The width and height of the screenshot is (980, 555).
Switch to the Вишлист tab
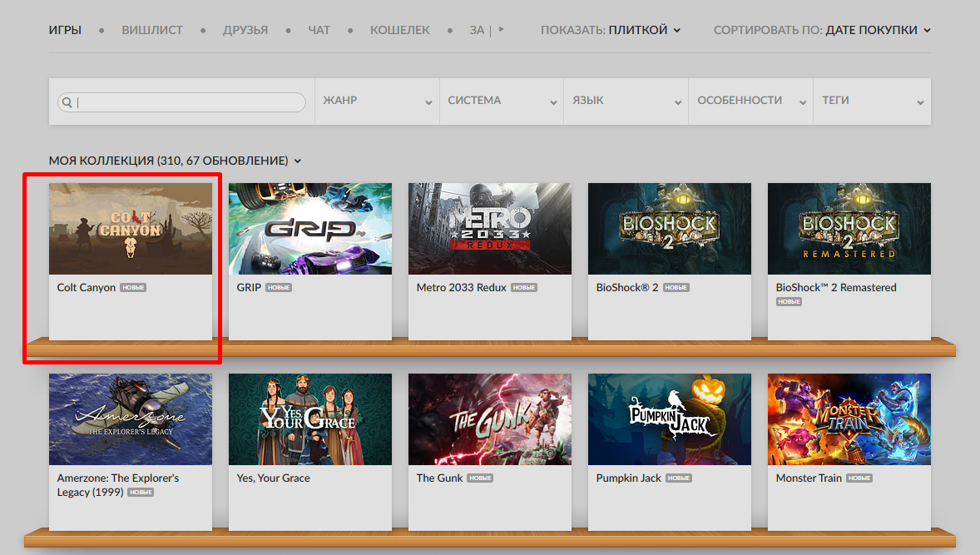point(152,30)
